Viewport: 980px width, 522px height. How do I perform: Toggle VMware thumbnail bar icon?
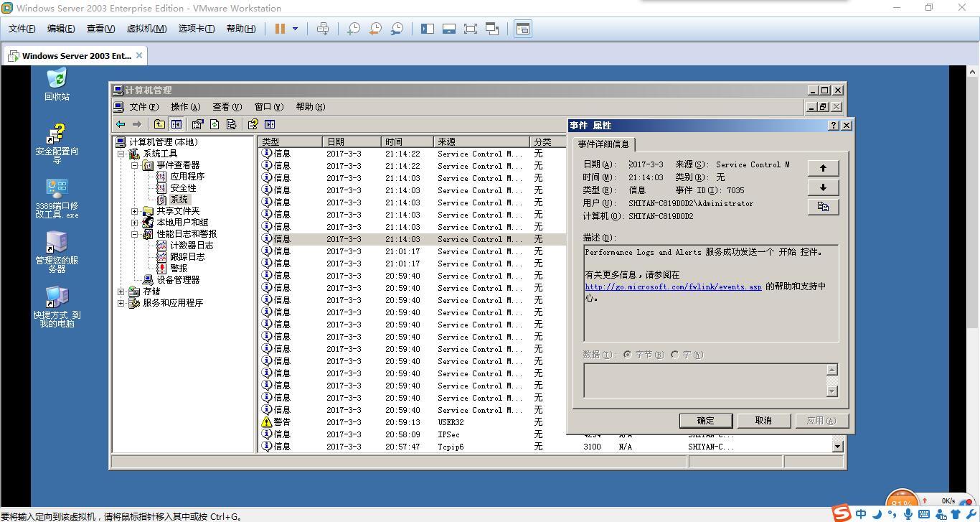click(x=449, y=29)
